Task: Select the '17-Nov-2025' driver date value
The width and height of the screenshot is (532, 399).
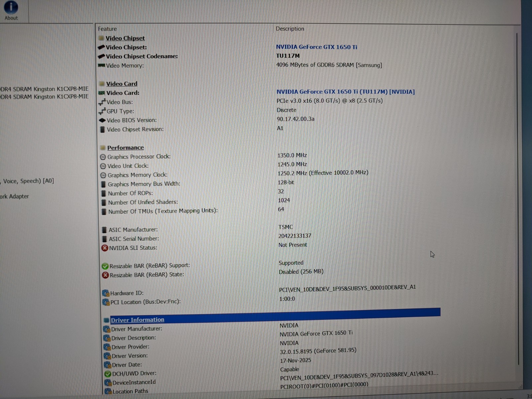Action: (x=296, y=360)
